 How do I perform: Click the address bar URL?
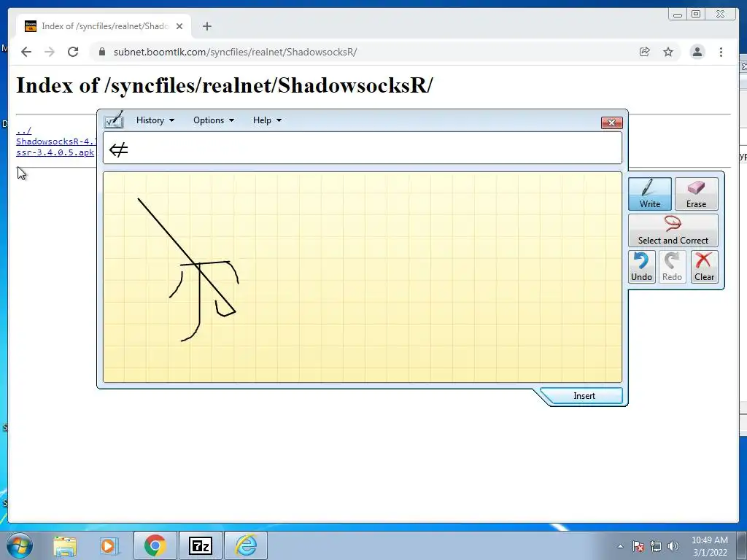click(236, 52)
